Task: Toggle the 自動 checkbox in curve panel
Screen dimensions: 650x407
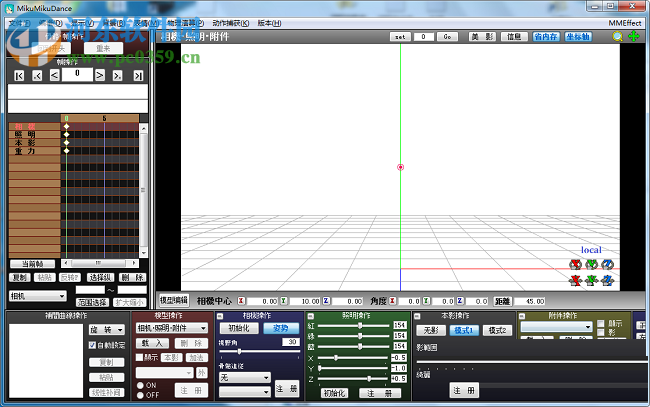Action: 92,345
